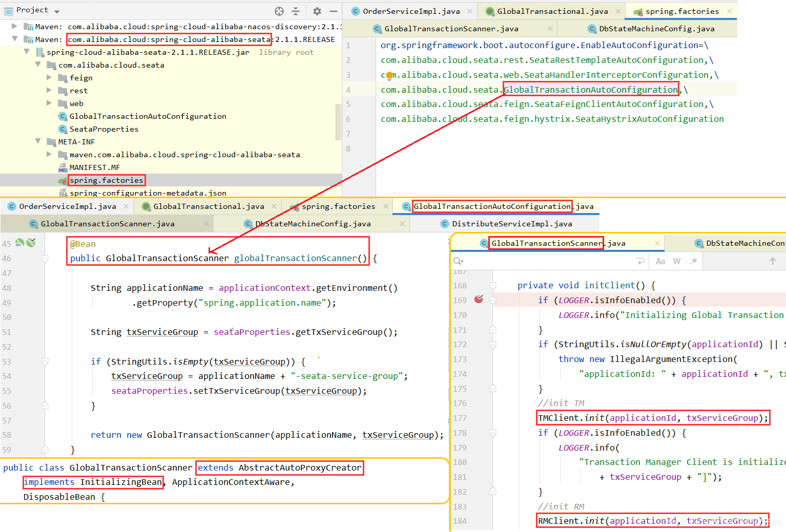Collapse the META-INF folder
The image size is (786, 532).
[38, 141]
